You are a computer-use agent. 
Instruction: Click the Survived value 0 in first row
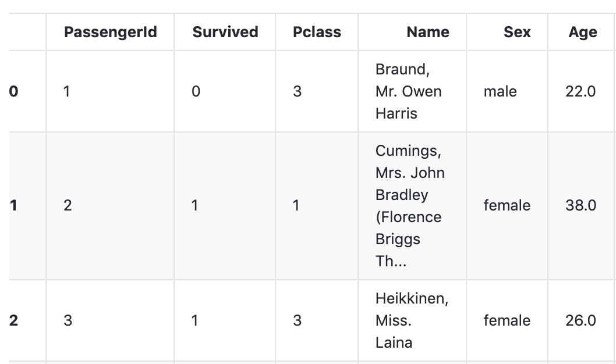196,91
